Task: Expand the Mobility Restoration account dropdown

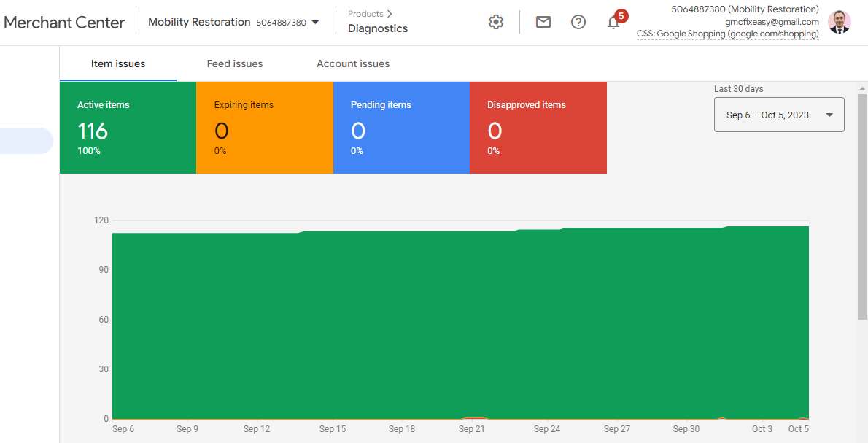Action: tap(315, 22)
